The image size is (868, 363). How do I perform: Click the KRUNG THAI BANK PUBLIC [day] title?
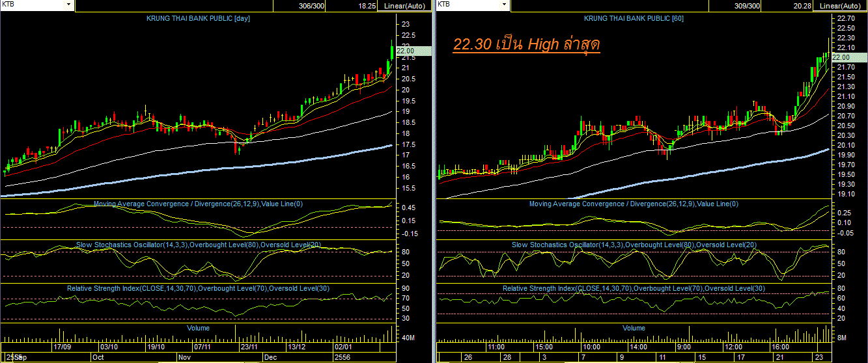tap(197, 18)
